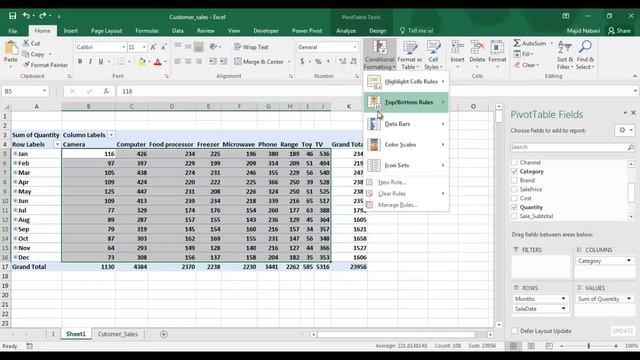
Task: Check the Channel field checkbox
Action: click(514, 162)
